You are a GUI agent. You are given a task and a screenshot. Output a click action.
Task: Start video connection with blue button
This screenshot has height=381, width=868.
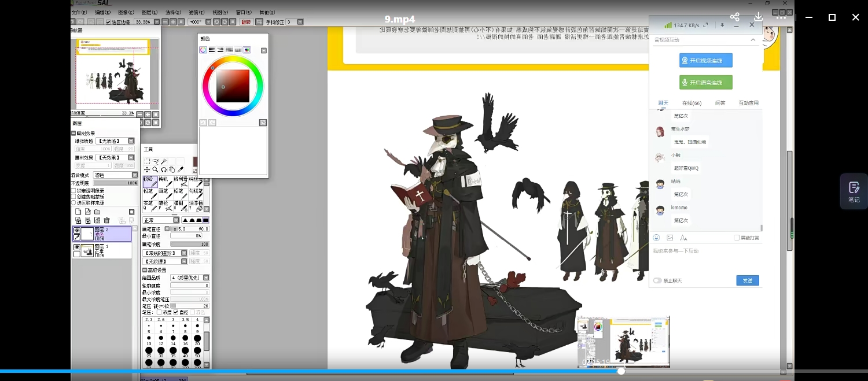tap(706, 60)
